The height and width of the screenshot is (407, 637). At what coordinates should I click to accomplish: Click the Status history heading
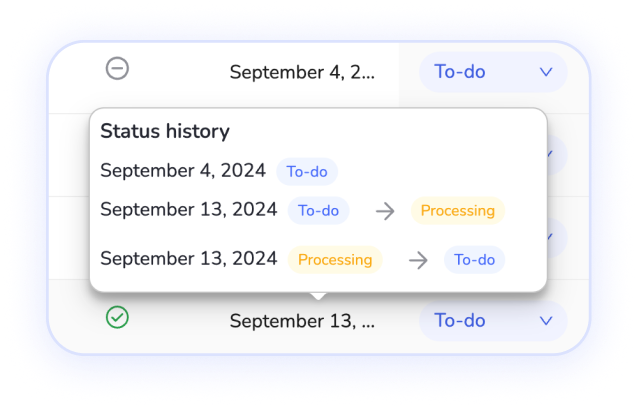pyautogui.click(x=165, y=131)
